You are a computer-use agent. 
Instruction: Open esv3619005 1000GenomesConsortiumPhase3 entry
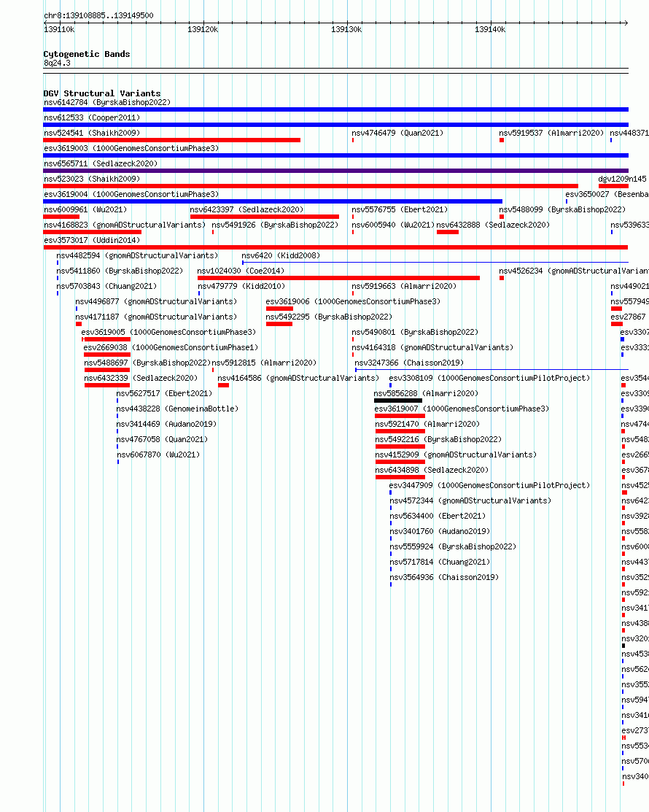point(168,332)
